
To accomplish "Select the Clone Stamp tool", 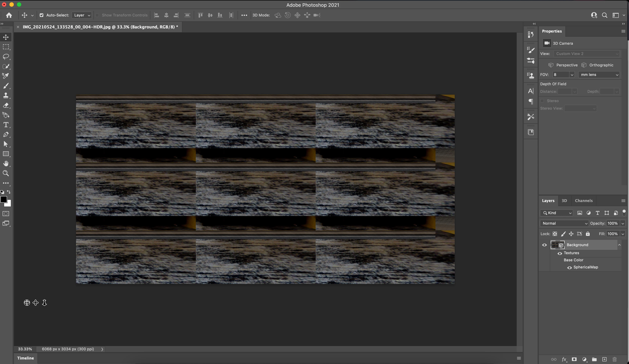I will point(6,95).
